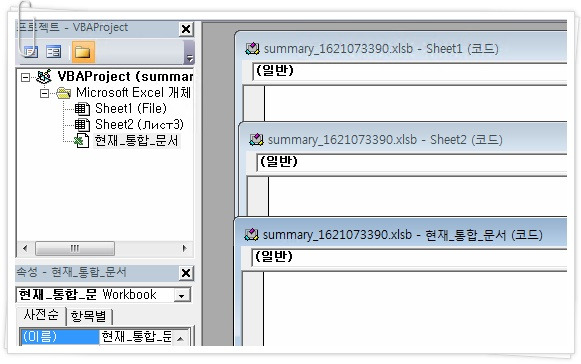Click inside the Sheet2 code editing area
This screenshot has width=581, height=364.
pos(417,196)
